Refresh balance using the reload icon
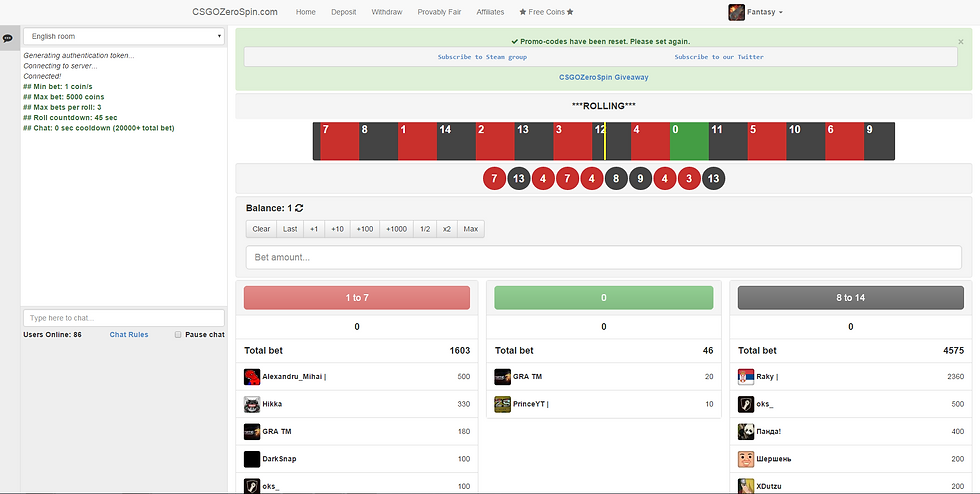 (299, 208)
